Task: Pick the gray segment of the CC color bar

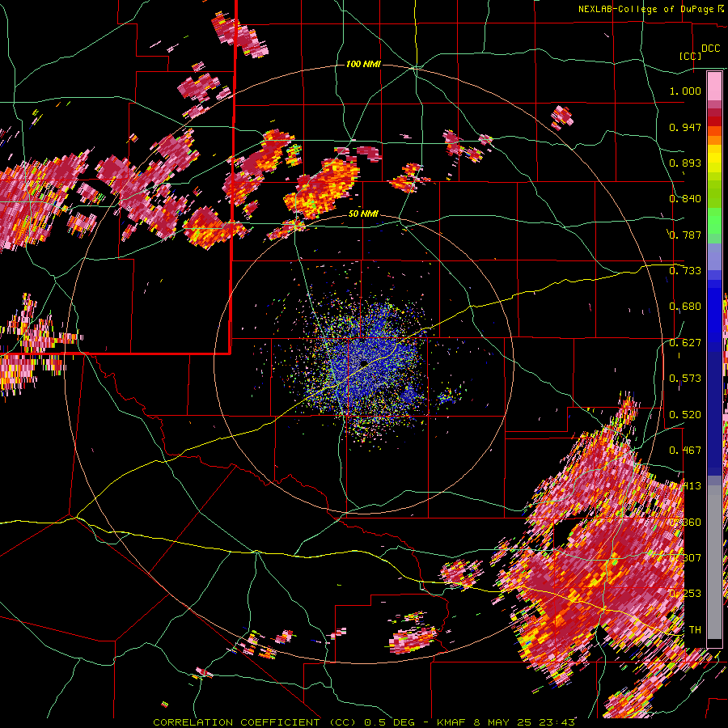Action: coord(714,562)
